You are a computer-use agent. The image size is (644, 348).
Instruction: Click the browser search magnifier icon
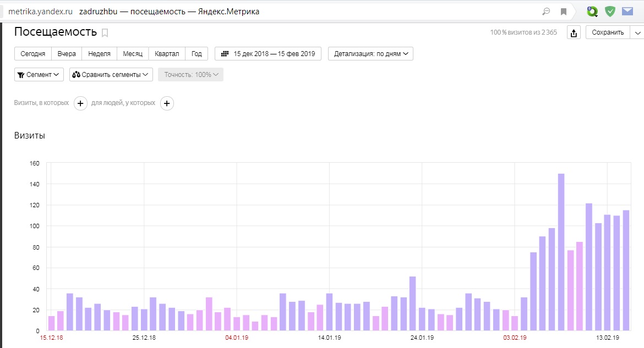pyautogui.click(x=546, y=12)
